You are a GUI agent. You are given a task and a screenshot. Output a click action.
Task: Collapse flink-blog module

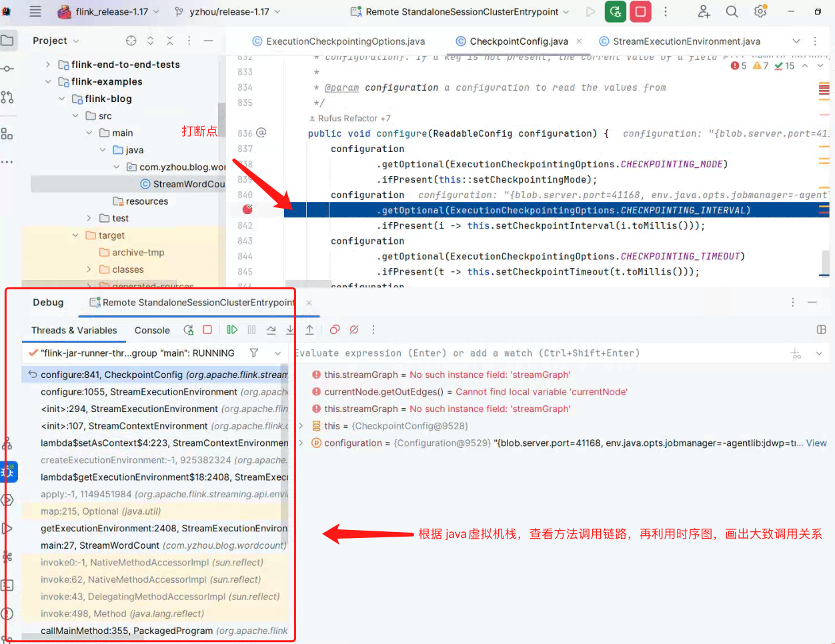(61, 99)
